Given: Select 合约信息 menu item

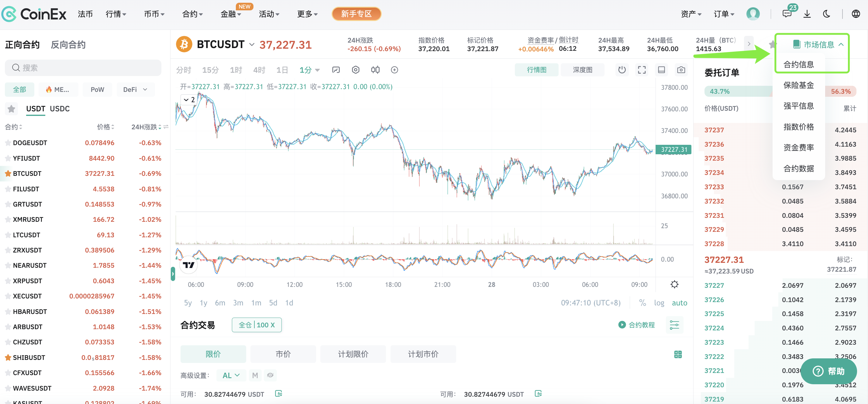Looking at the screenshot, I should coord(798,64).
